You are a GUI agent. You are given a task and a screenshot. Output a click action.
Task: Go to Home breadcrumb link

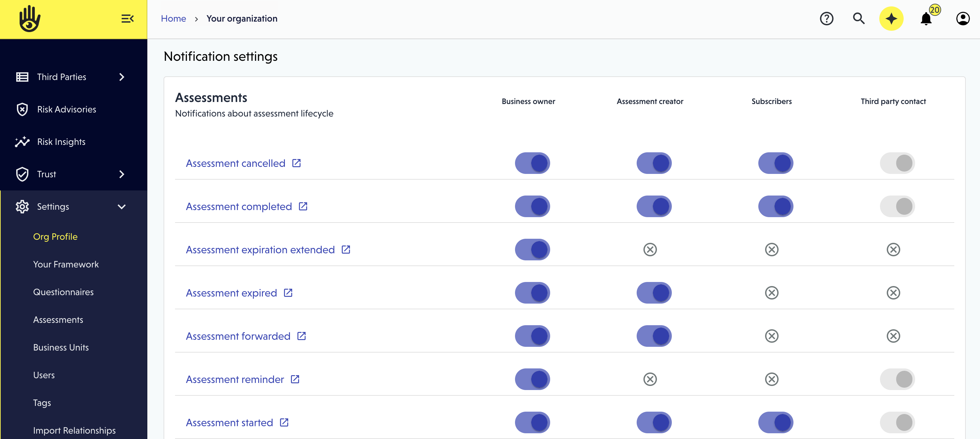(x=173, y=19)
